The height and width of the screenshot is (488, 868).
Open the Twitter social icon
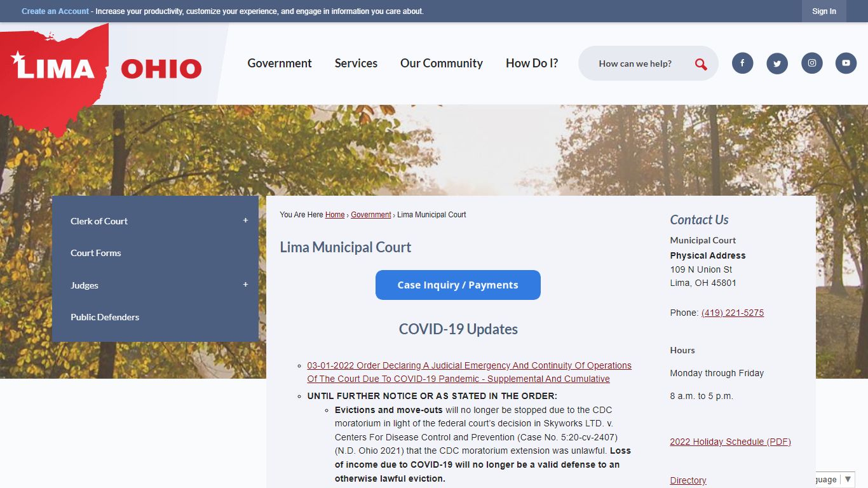click(x=777, y=63)
